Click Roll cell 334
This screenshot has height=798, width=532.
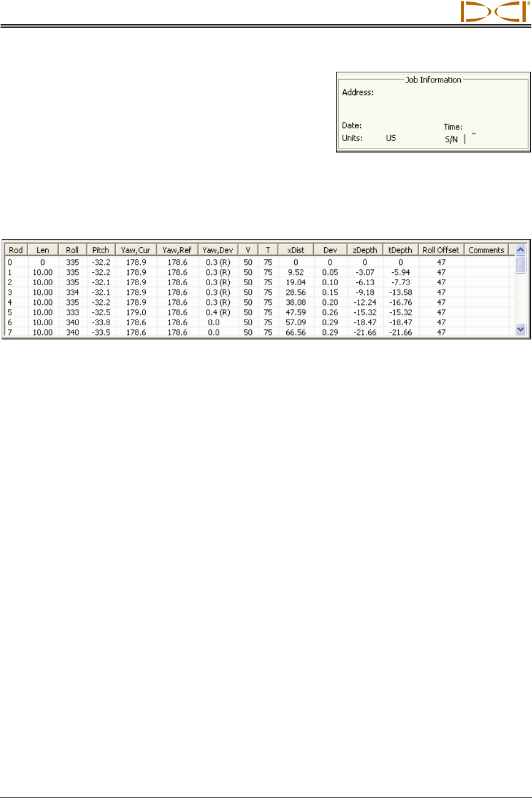(x=72, y=293)
